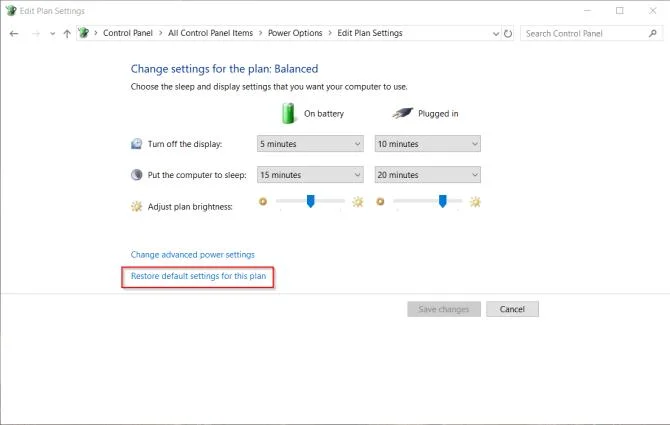670x425 pixels.
Task: Navigate to Power Options breadcrumb
Action: 295,33
